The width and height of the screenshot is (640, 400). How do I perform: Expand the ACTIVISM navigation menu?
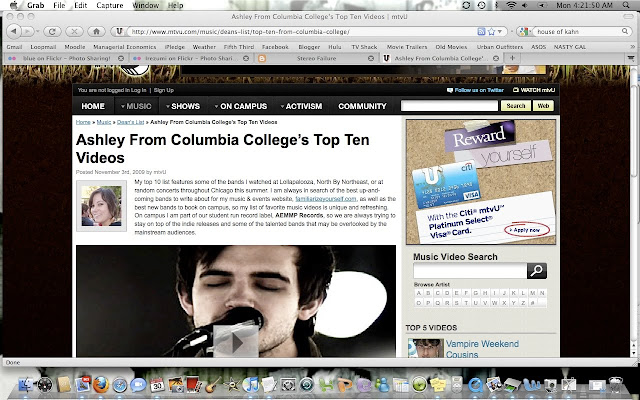point(301,106)
